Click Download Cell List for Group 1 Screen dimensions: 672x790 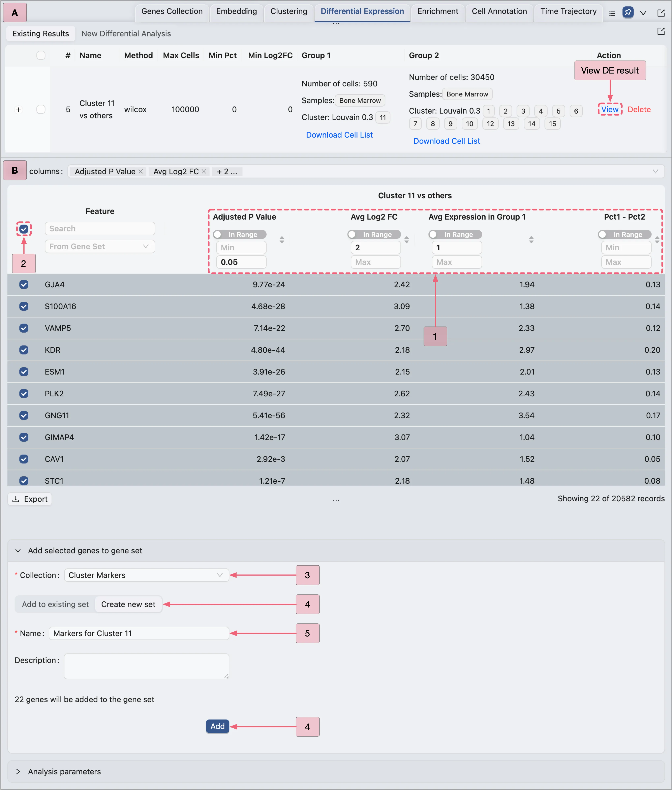pyautogui.click(x=339, y=135)
